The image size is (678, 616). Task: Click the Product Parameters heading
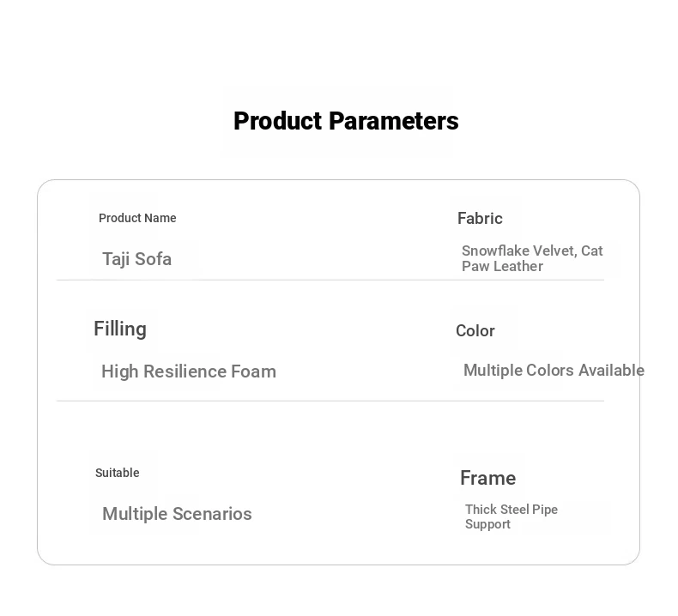pyautogui.click(x=346, y=121)
